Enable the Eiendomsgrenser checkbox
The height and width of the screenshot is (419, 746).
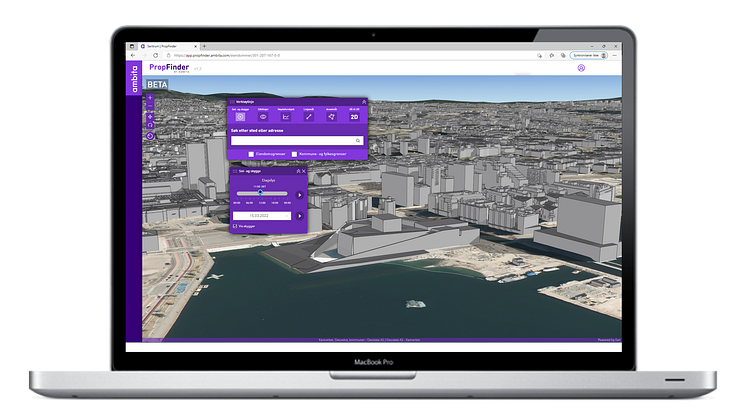click(x=251, y=154)
